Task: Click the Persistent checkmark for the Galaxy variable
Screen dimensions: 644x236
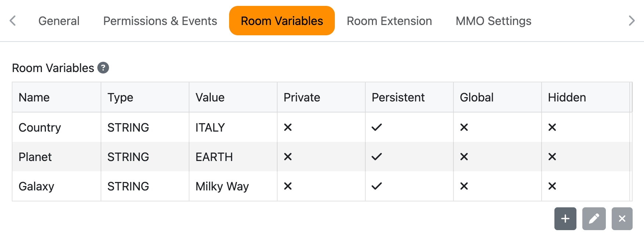Action: click(377, 186)
